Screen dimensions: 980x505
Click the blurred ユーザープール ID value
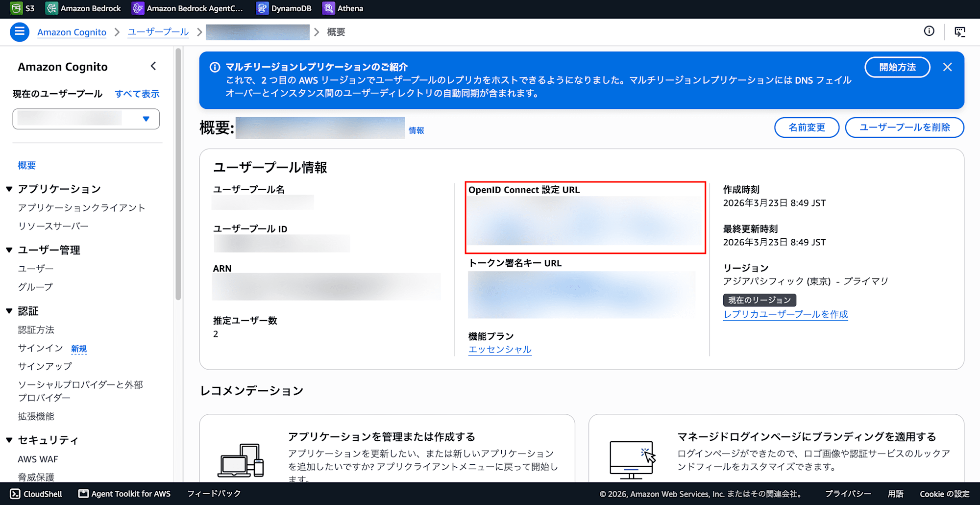coord(282,243)
